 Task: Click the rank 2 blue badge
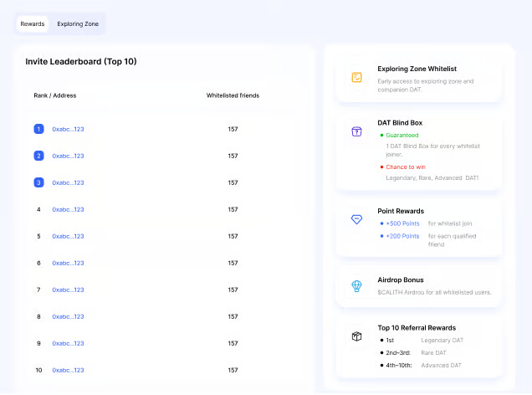tap(38, 156)
